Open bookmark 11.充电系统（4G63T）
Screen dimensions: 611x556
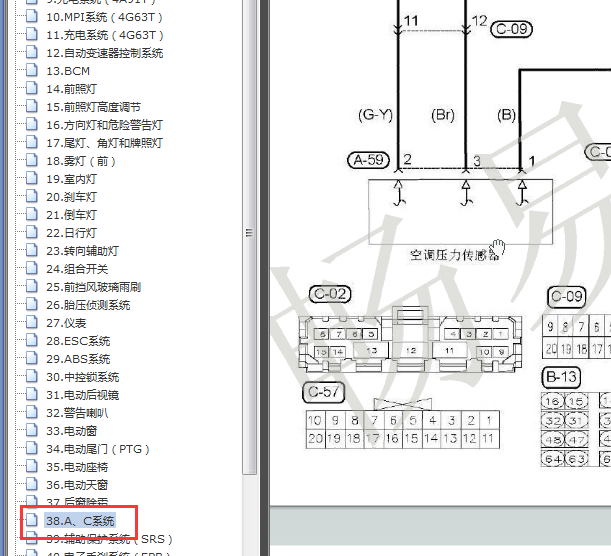104,35
